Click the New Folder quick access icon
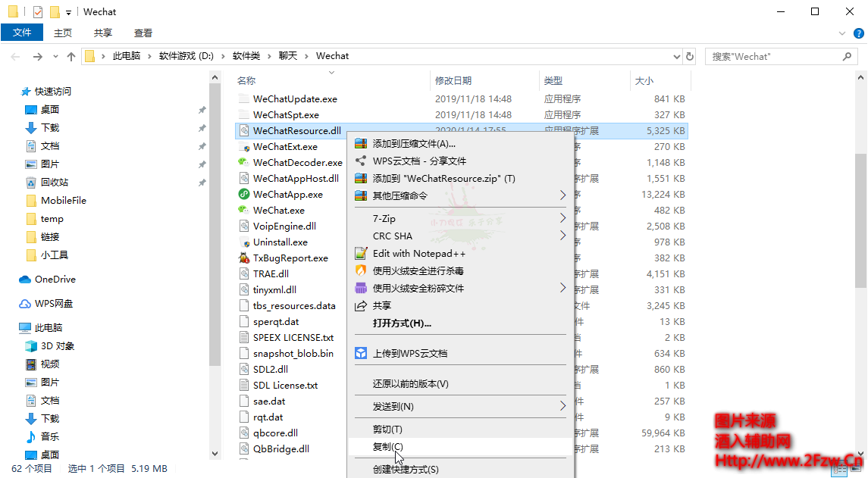 tap(55, 11)
